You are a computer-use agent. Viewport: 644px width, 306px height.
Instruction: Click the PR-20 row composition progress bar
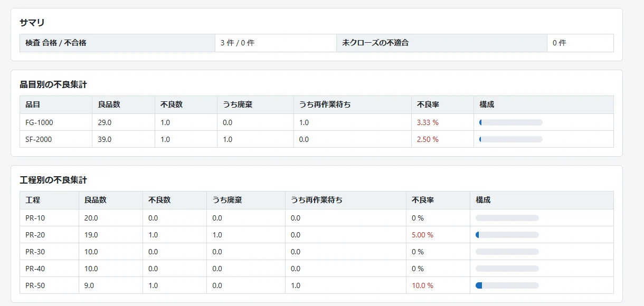(x=507, y=235)
